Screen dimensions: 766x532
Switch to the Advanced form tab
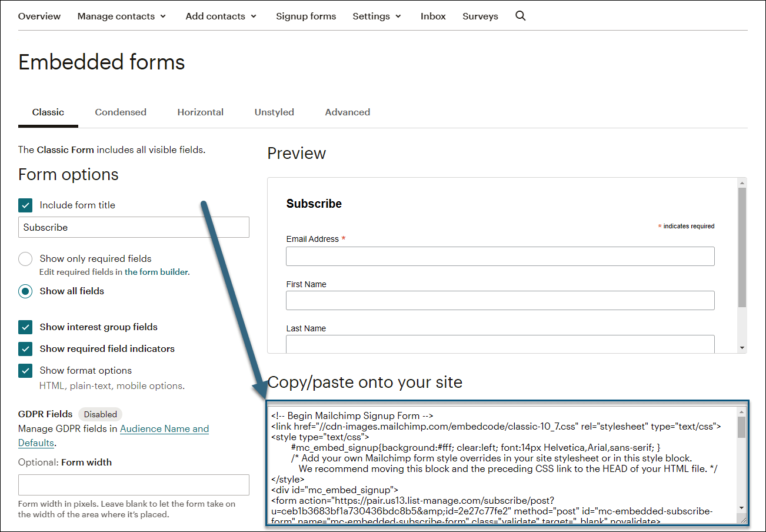pyautogui.click(x=348, y=112)
